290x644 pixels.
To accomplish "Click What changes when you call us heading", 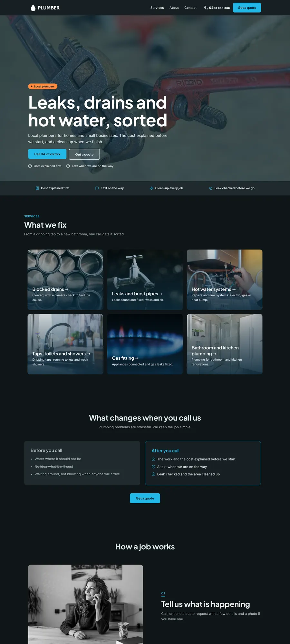I will 145,418.
